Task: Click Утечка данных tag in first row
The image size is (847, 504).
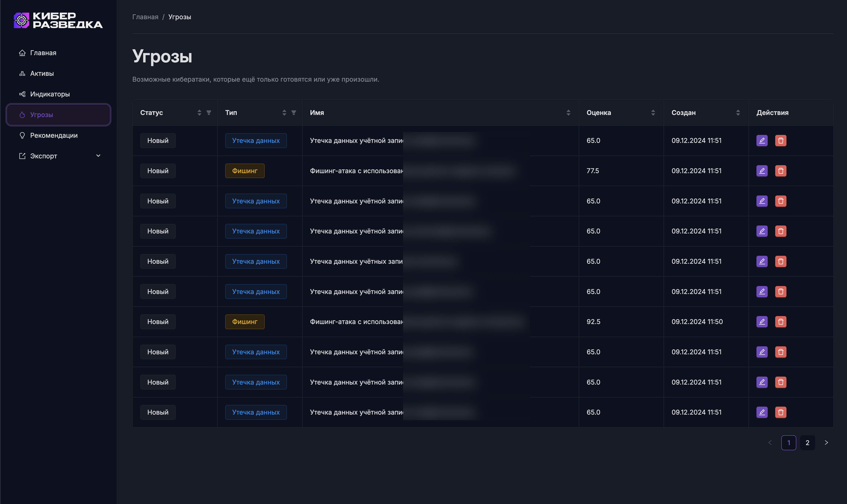Action: point(256,141)
